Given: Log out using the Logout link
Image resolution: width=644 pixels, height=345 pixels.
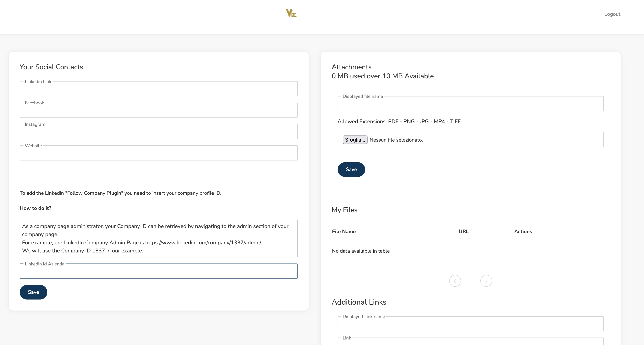Looking at the screenshot, I should pos(612,14).
